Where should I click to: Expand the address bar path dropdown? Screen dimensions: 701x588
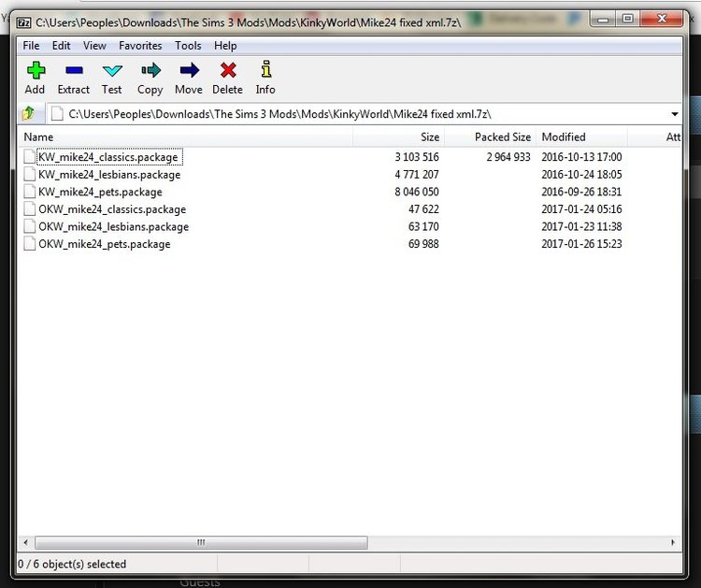pyautogui.click(x=675, y=114)
